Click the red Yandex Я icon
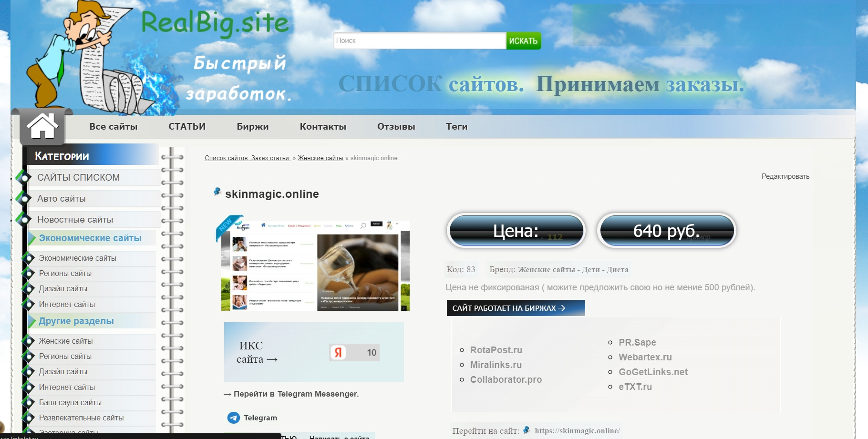This screenshot has height=439, width=868. (338, 353)
